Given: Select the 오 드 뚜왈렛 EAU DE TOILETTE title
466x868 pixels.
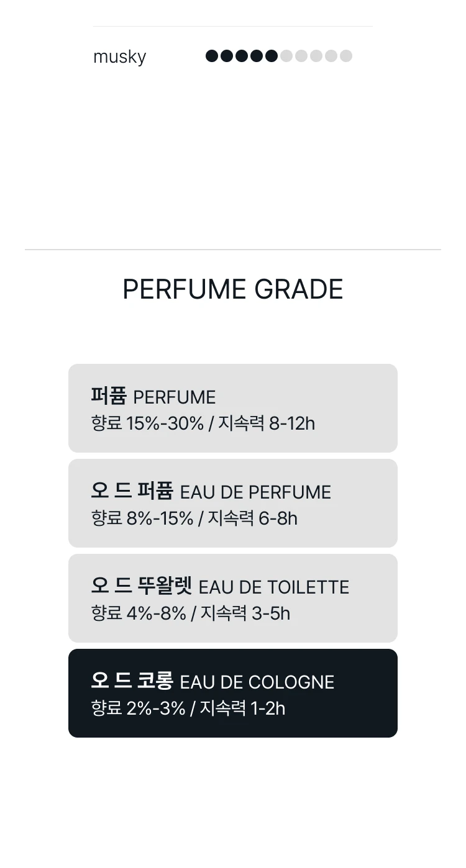Looking at the screenshot, I should [220, 586].
